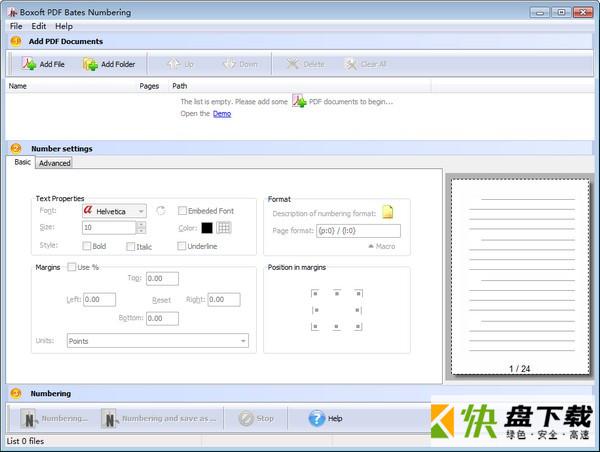Click the Numbering... button icon
The height and width of the screenshot is (452, 600).
click(x=29, y=419)
